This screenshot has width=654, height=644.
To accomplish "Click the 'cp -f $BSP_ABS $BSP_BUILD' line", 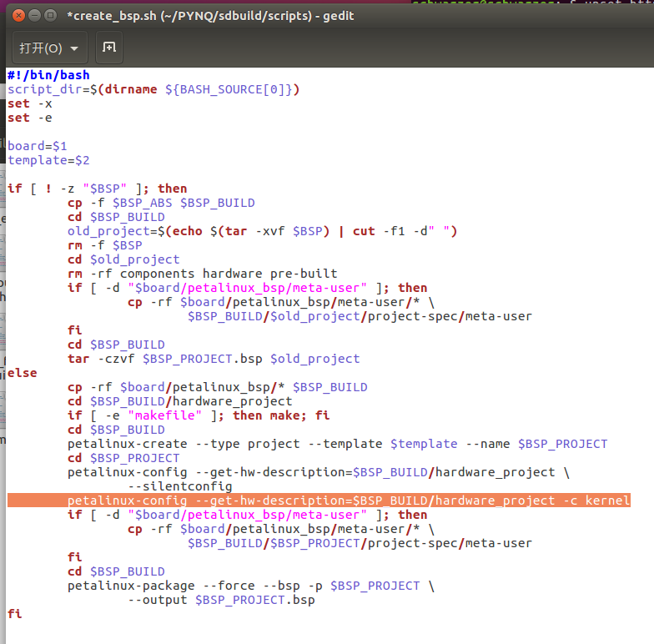I will pos(161,203).
